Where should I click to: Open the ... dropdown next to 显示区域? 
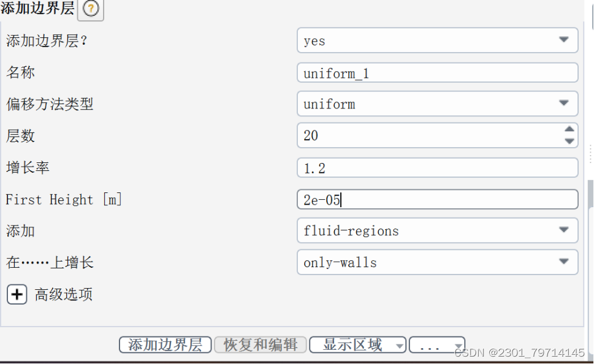[x=437, y=344]
